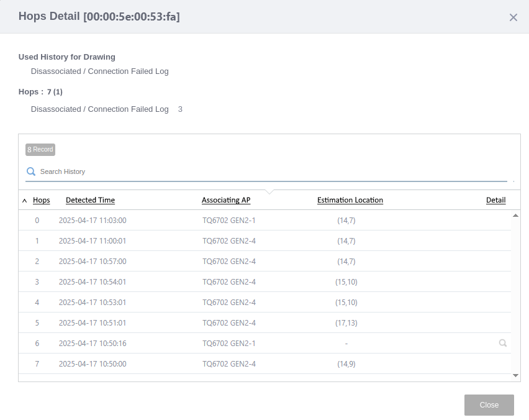Click TQ6702 GEN2-1 in hop 6 row
This screenshot has width=529, height=420.
tap(228, 343)
